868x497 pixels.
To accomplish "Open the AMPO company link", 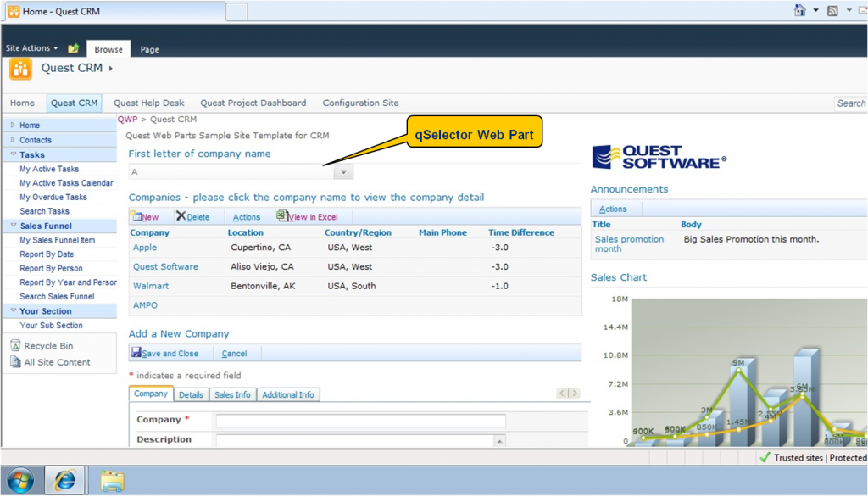I will [x=145, y=305].
